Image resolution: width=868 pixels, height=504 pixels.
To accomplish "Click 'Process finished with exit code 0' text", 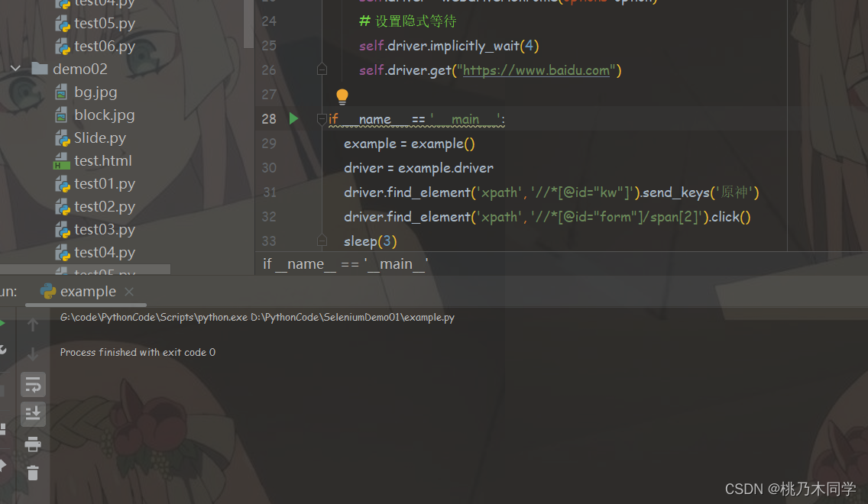I will [x=138, y=352].
